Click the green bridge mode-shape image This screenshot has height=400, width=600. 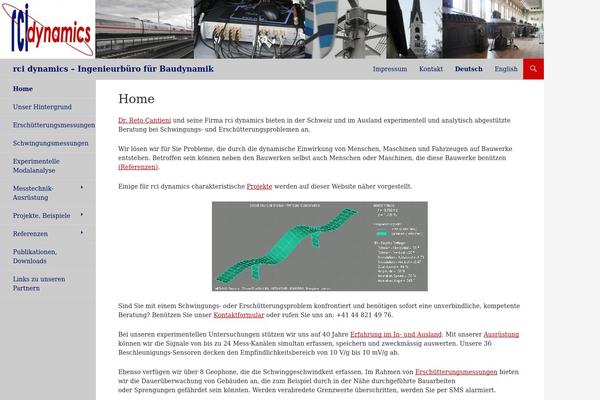point(320,246)
